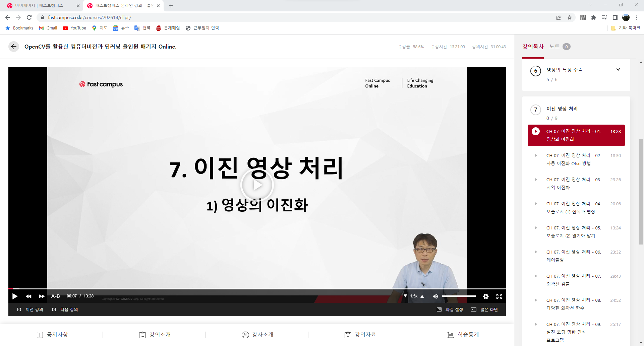Mute the video with the speaker icon
Viewport: 644px width, 346px height.
point(435,296)
